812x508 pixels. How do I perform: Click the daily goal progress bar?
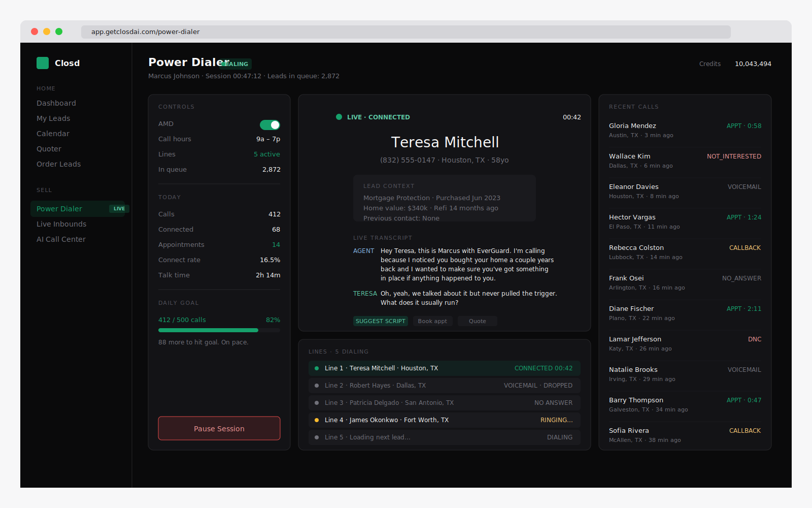tap(219, 330)
